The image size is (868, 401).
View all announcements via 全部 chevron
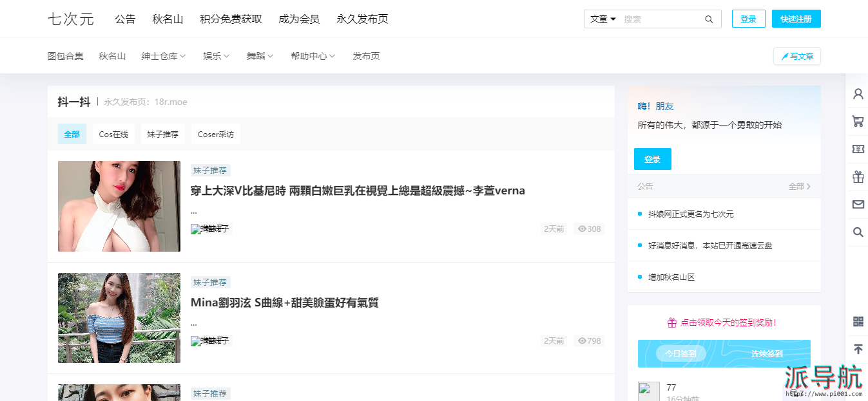[800, 186]
